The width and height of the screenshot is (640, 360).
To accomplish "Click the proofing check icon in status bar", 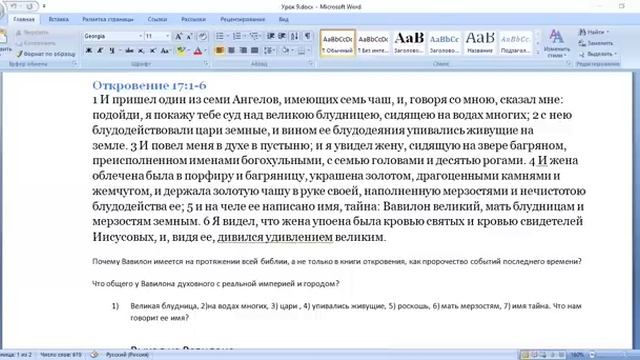I will (x=94, y=355).
